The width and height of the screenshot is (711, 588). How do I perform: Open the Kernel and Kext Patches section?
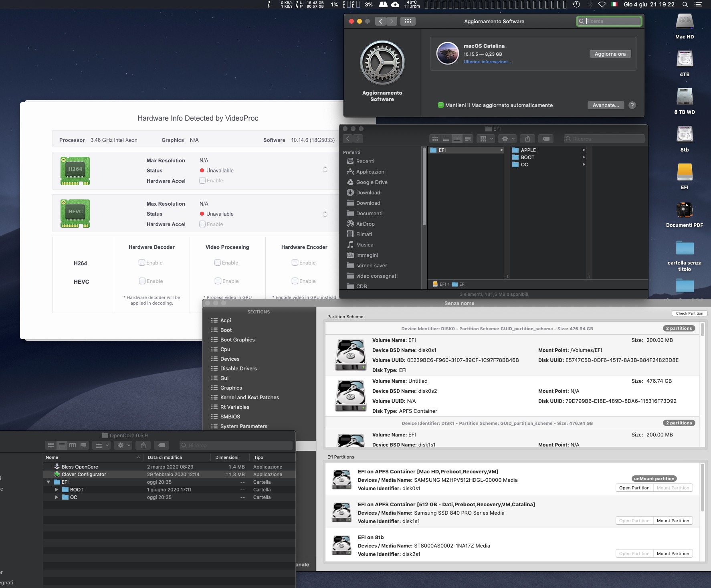pyautogui.click(x=249, y=397)
